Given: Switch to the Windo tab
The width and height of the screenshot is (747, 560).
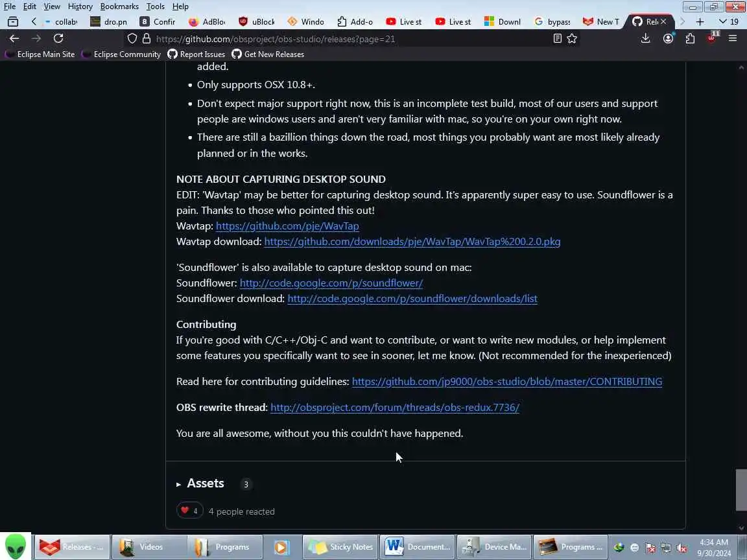Looking at the screenshot, I should tap(306, 22).
